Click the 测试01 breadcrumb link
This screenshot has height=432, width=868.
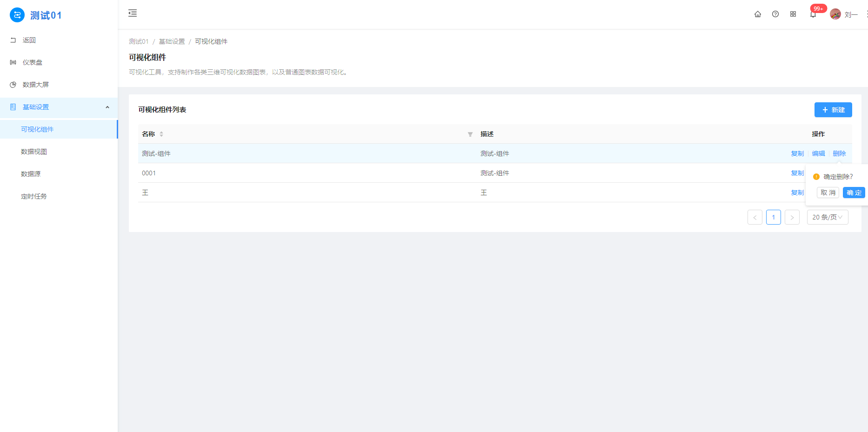tap(139, 41)
